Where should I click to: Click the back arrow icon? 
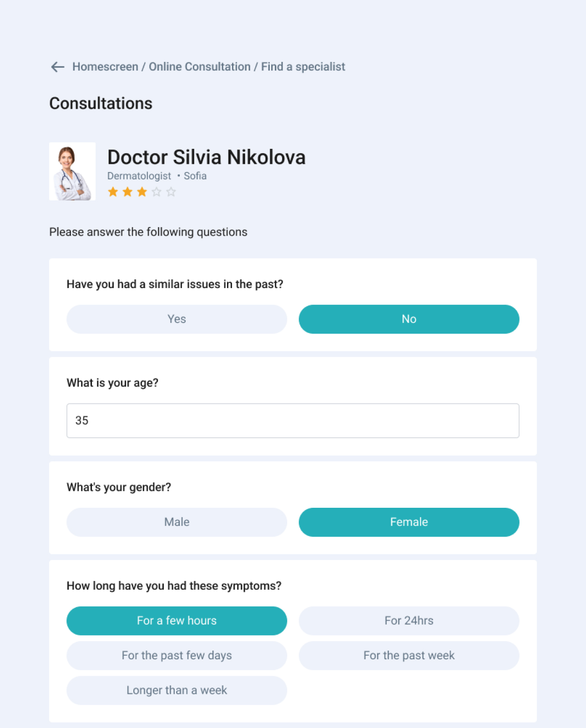pyautogui.click(x=58, y=67)
